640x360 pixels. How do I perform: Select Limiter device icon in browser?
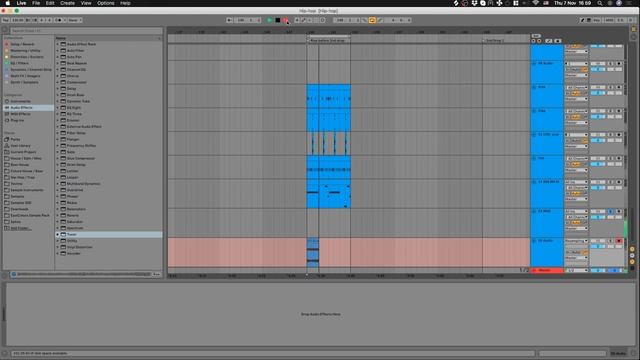63,171
